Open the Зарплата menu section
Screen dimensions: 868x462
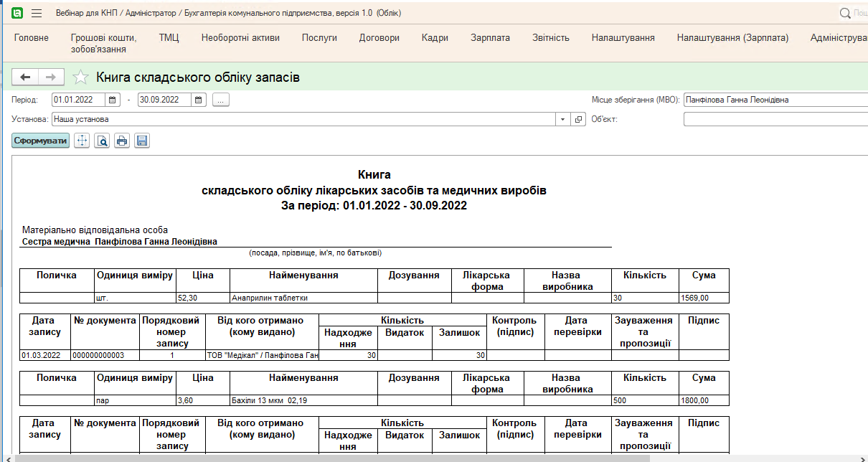pos(490,37)
